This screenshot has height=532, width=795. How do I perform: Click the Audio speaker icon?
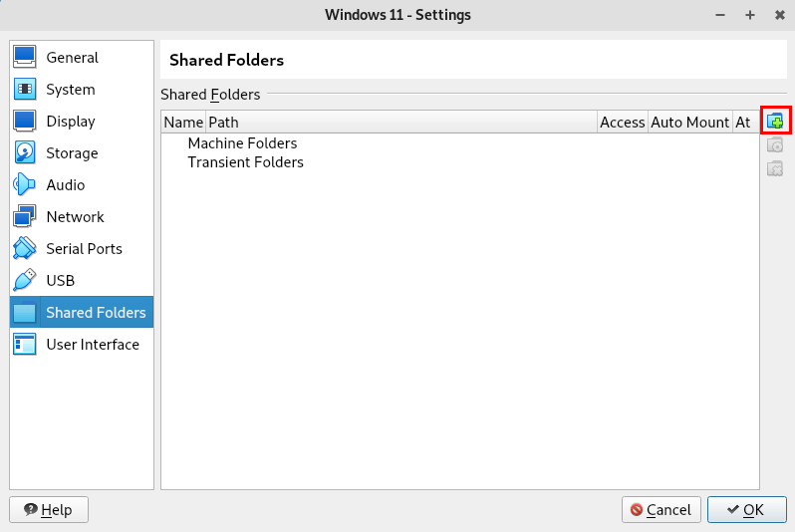[x=24, y=184]
